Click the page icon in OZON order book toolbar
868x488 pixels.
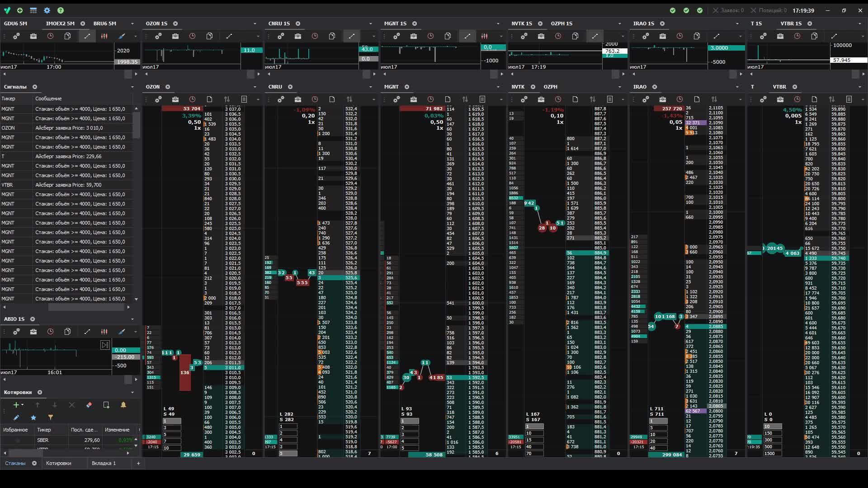tap(210, 99)
